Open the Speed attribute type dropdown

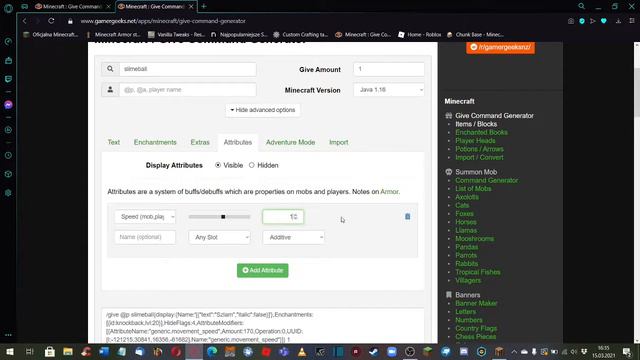click(145, 217)
